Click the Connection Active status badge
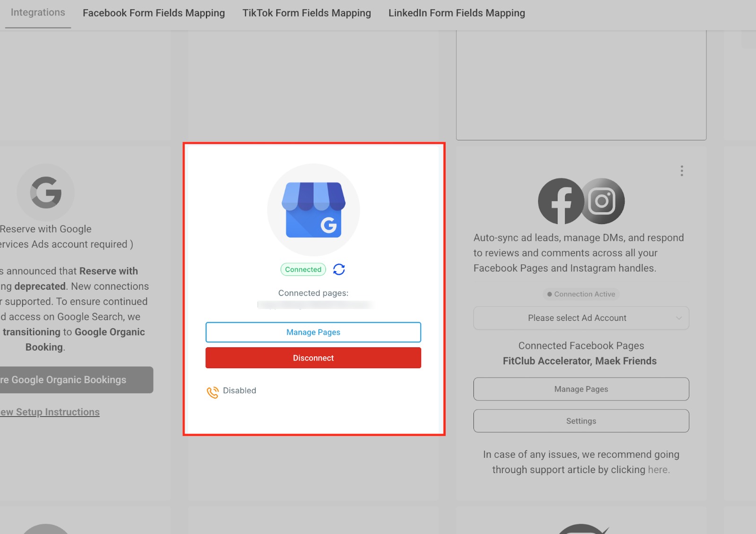The image size is (756, 534). 581,294
